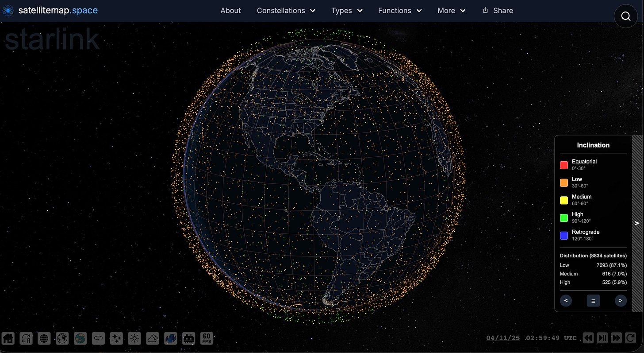Click the Medium 616 (7.0%) row
644x353 pixels.
pos(593,274)
